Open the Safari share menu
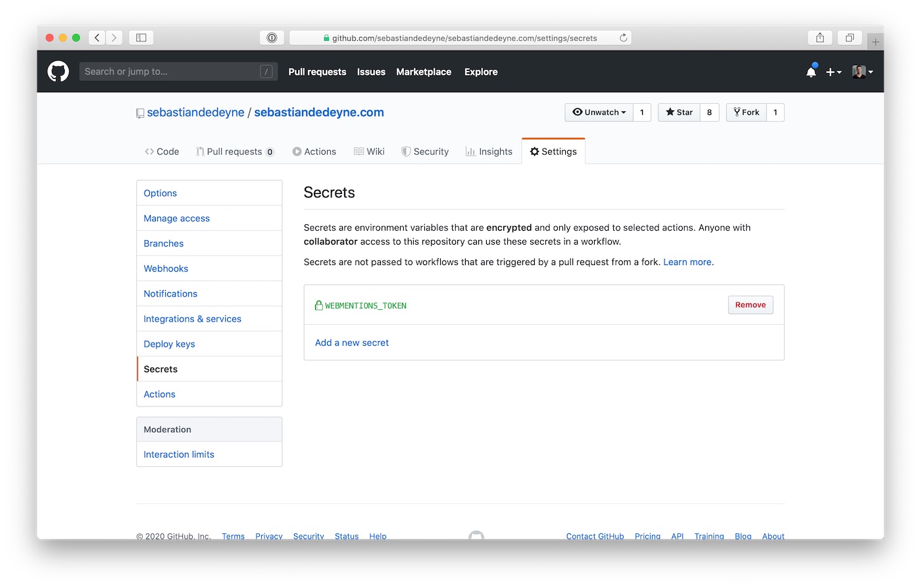Screen dimensions: 921x588 pos(820,37)
